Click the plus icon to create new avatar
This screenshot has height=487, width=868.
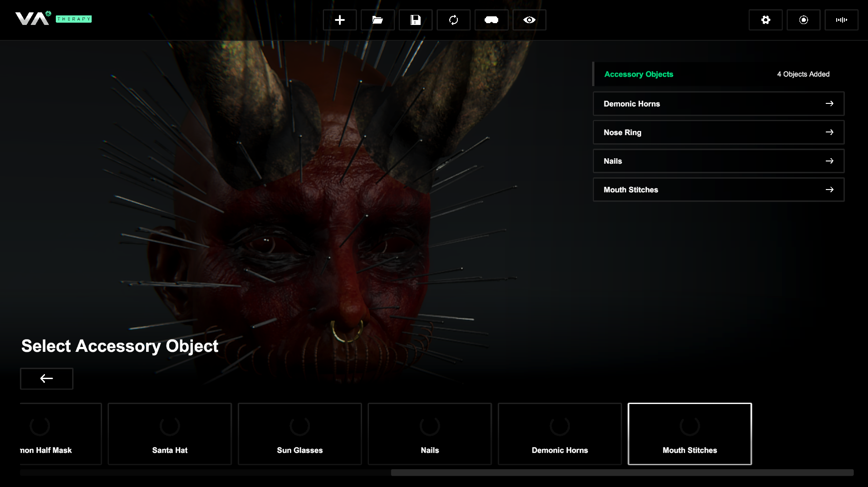(339, 20)
